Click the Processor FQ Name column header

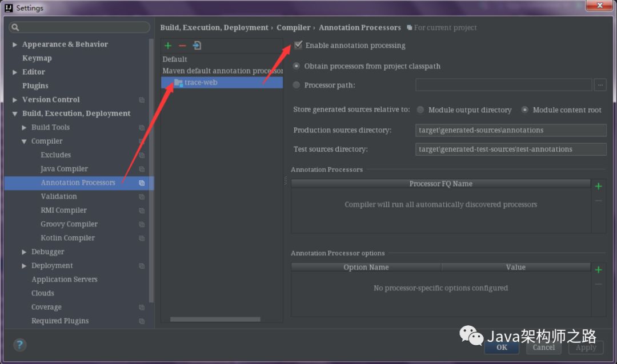440,184
